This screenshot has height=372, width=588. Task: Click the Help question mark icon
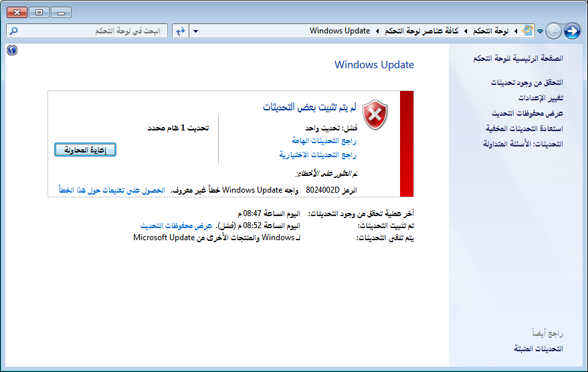pyautogui.click(x=12, y=50)
